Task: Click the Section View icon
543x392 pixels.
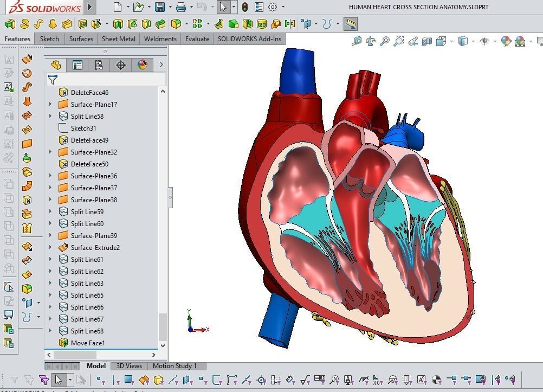Action: 426,42
